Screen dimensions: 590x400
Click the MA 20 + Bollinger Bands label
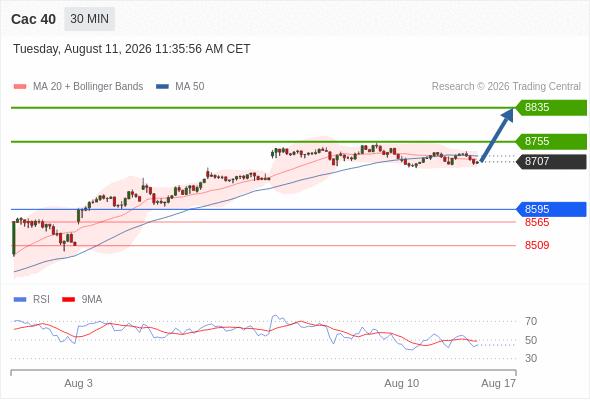(x=88, y=87)
